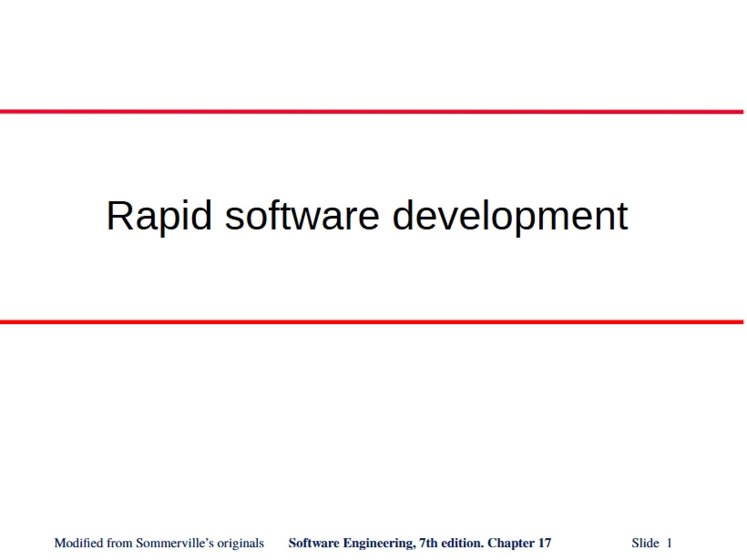Click the "Slide 1" number label
Viewport: 747px width, 560px height.
(x=652, y=543)
